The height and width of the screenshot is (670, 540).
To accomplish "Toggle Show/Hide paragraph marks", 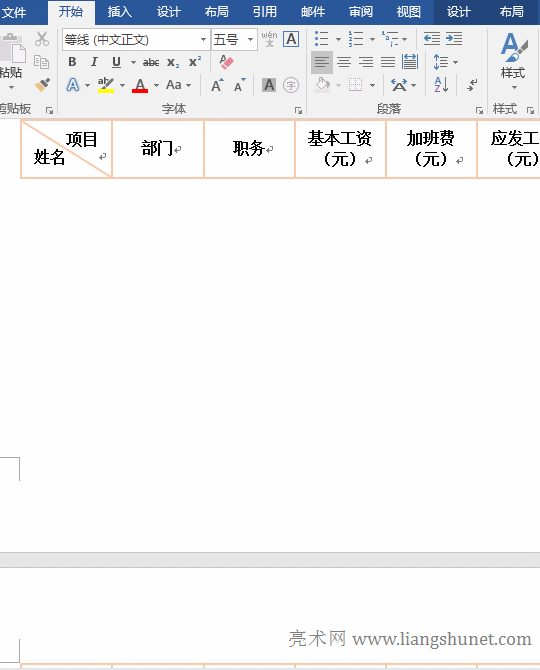I will [x=472, y=85].
